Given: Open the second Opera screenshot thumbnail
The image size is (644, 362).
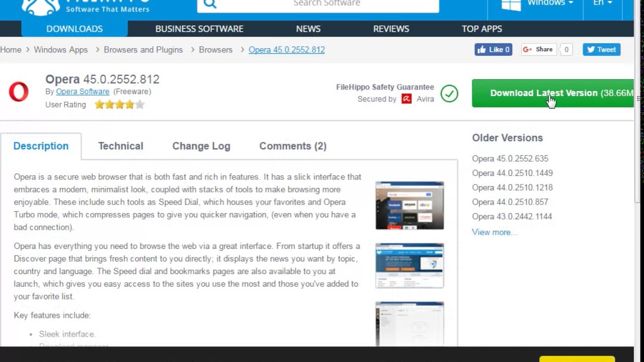Looking at the screenshot, I should click(410, 265).
